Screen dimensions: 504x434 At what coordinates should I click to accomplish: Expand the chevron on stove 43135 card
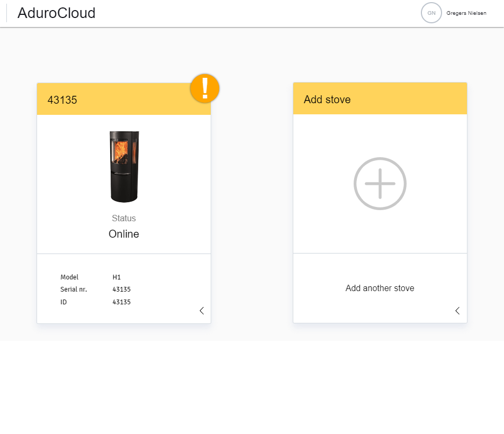tap(202, 311)
